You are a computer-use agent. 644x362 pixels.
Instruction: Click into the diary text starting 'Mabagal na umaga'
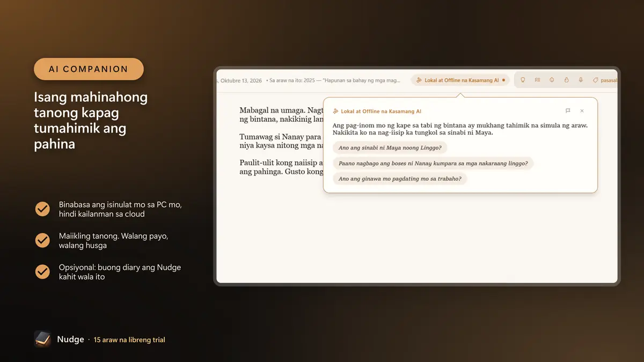(x=281, y=114)
